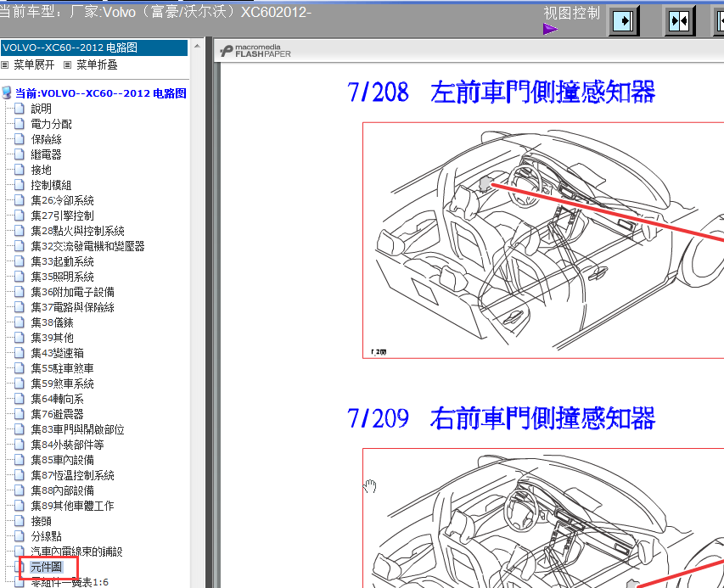
Task: Open 集32交流發電機和變壓器 in the tree
Action: [87, 245]
